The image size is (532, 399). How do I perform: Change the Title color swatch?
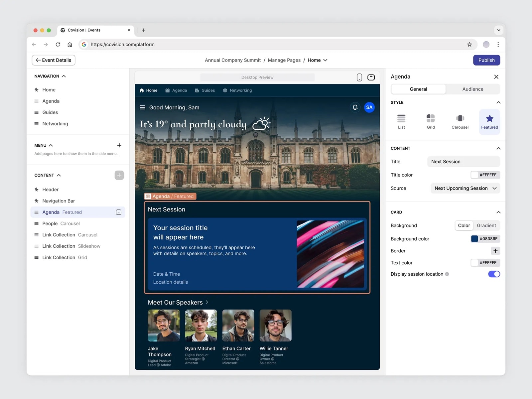pos(474,175)
